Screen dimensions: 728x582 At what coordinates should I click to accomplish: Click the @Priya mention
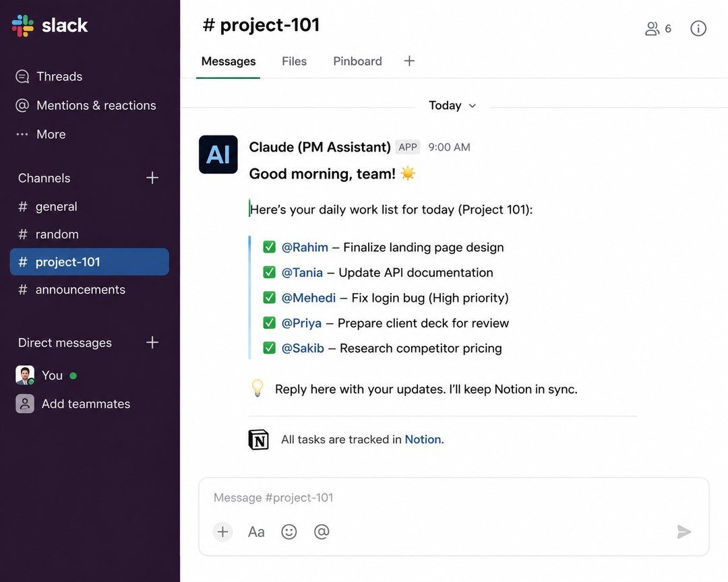click(x=301, y=323)
